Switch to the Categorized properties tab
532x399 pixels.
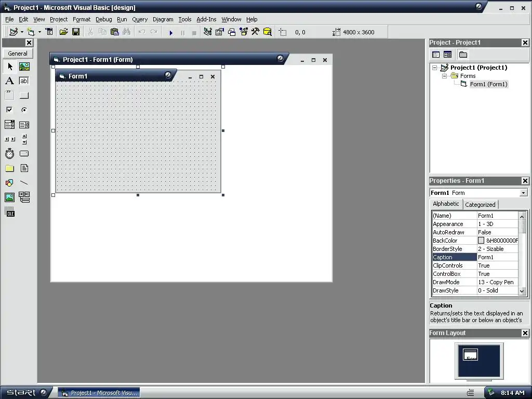tap(480, 205)
